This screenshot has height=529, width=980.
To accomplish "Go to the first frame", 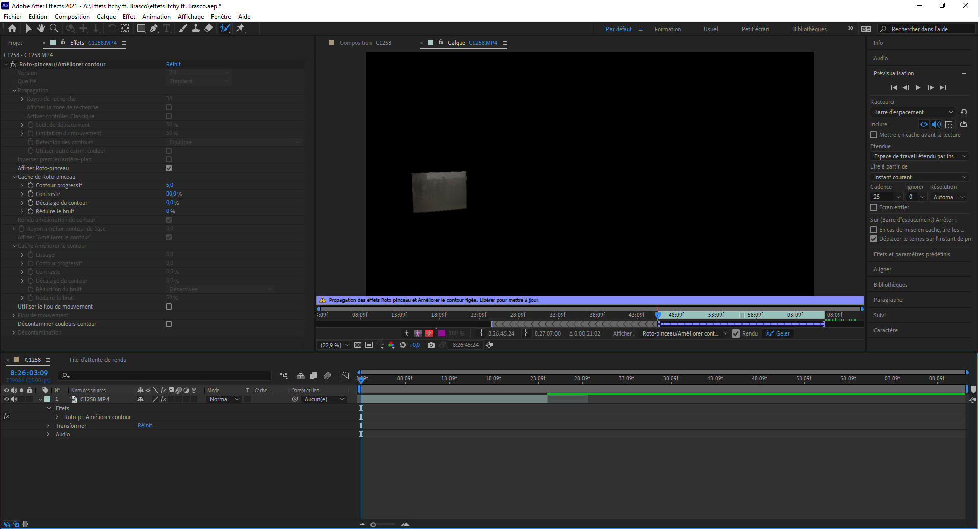I will tap(894, 88).
